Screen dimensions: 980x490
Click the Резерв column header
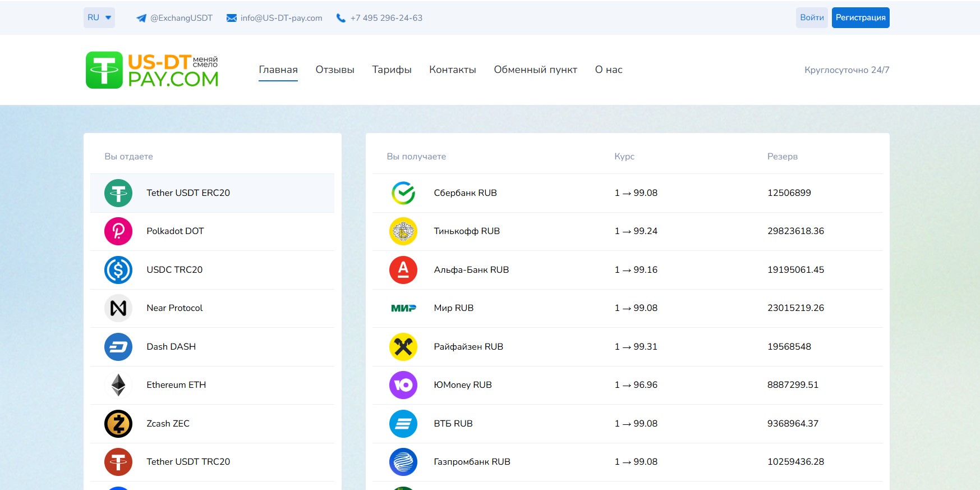point(782,157)
